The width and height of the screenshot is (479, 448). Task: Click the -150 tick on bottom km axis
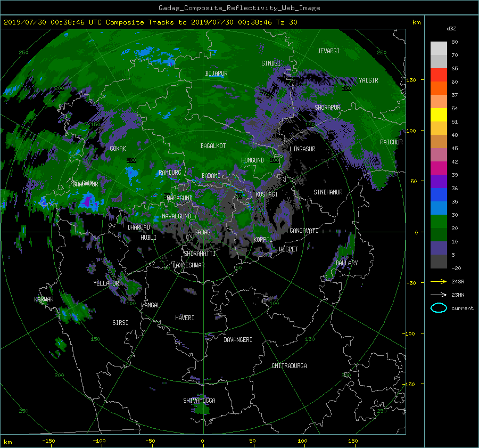pos(48,441)
